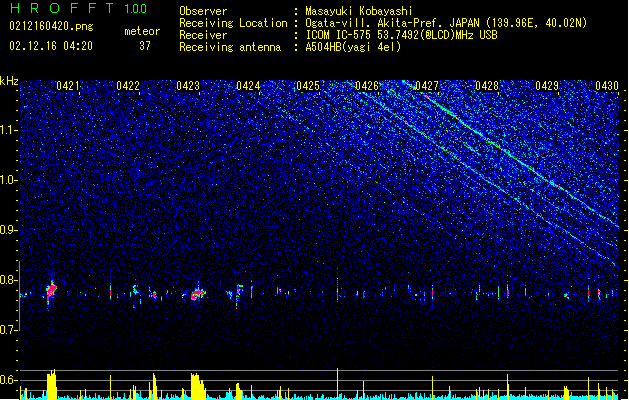Viewport: 629px width, 400px height.
Task: Click the 0.8 kHz axis label
Action: point(9,280)
